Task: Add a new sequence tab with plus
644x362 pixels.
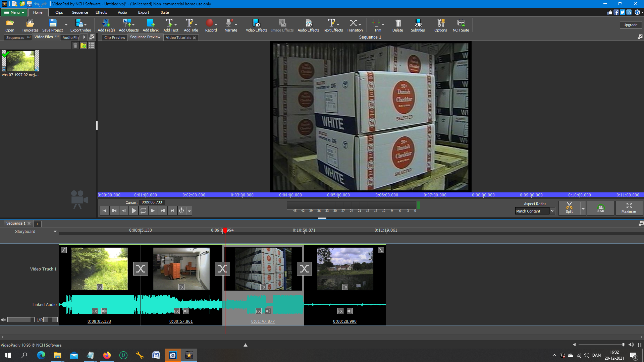Action: [x=37, y=224]
